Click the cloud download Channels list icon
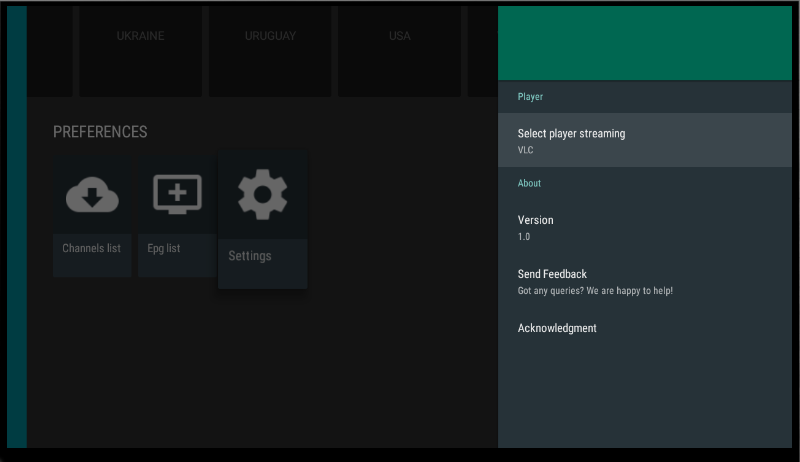The image size is (800, 462). pos(92,194)
